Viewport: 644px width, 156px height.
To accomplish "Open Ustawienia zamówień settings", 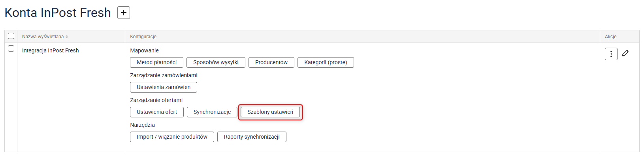I will pos(164,87).
